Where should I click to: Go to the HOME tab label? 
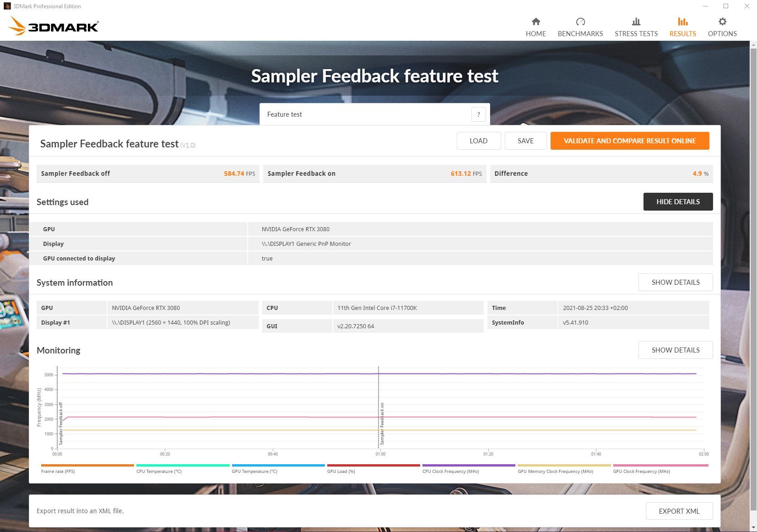click(536, 34)
